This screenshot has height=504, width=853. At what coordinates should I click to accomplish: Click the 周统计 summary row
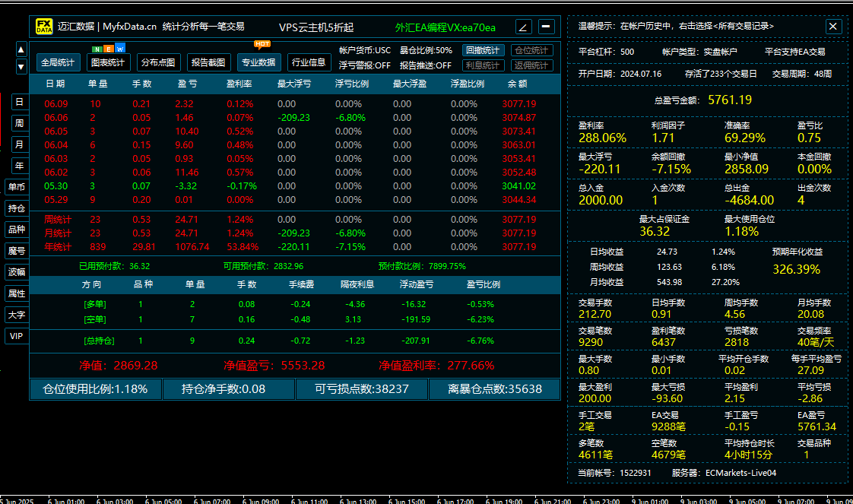(x=295, y=220)
